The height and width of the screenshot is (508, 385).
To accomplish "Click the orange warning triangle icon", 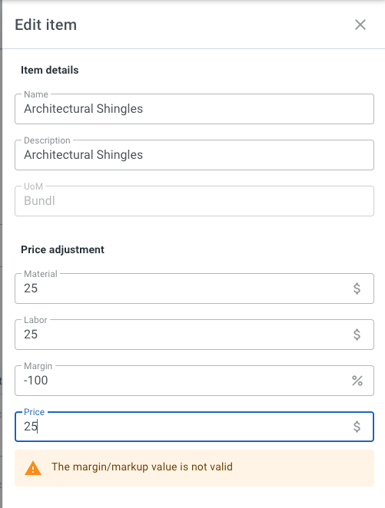I will pyautogui.click(x=33, y=468).
